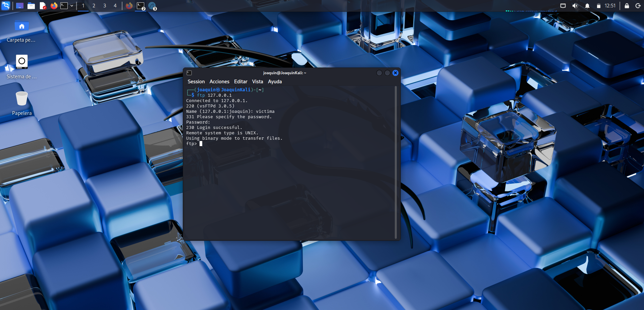
Task: Open the Kali applications menu
Action: [6, 6]
